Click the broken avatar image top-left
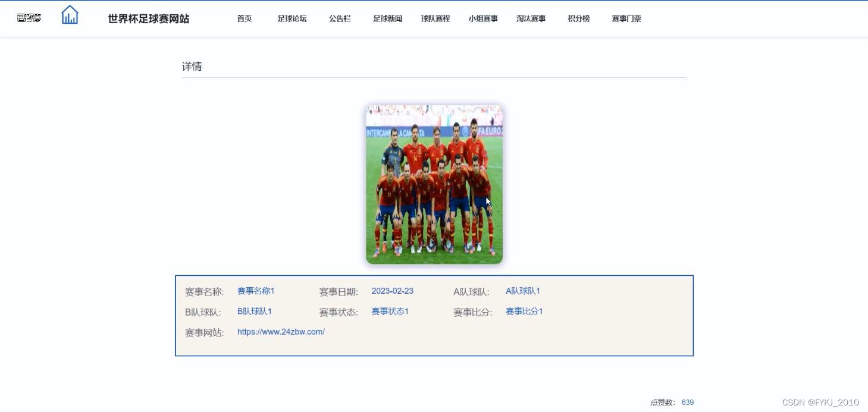The image size is (868, 412). pos(29,18)
